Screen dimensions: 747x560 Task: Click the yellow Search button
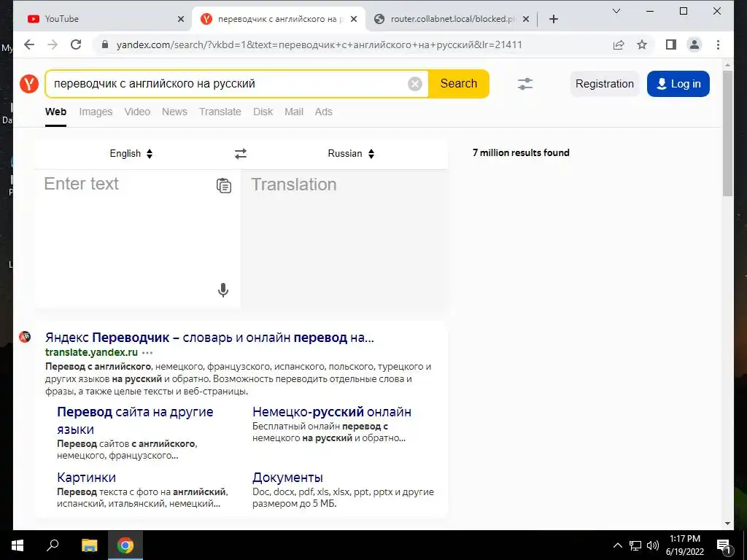[x=458, y=84]
